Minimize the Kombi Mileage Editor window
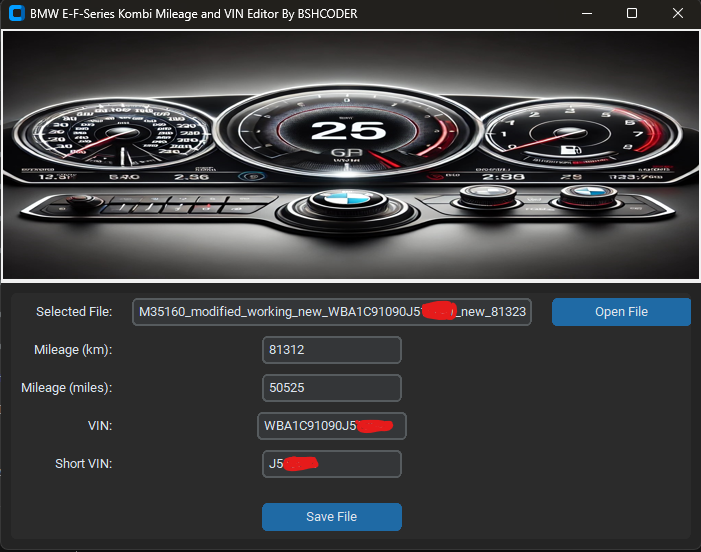 tap(586, 14)
